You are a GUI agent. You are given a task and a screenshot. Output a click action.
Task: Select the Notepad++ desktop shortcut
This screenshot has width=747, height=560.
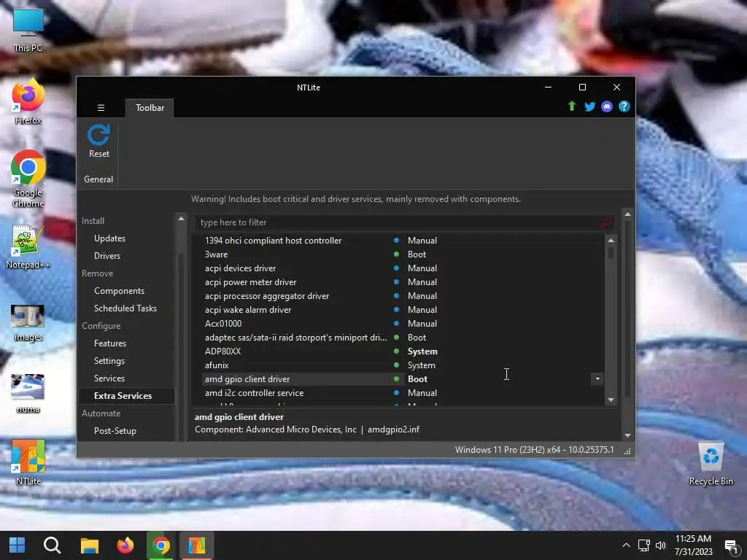click(28, 246)
